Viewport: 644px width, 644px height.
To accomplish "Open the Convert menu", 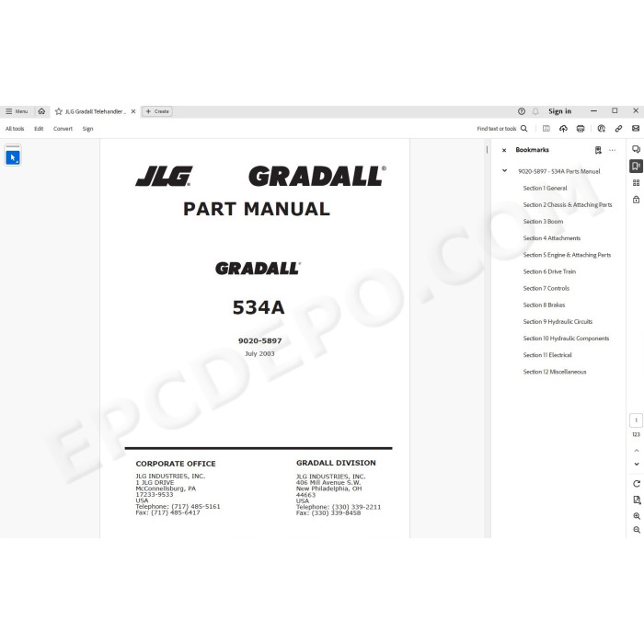I will tap(63, 129).
